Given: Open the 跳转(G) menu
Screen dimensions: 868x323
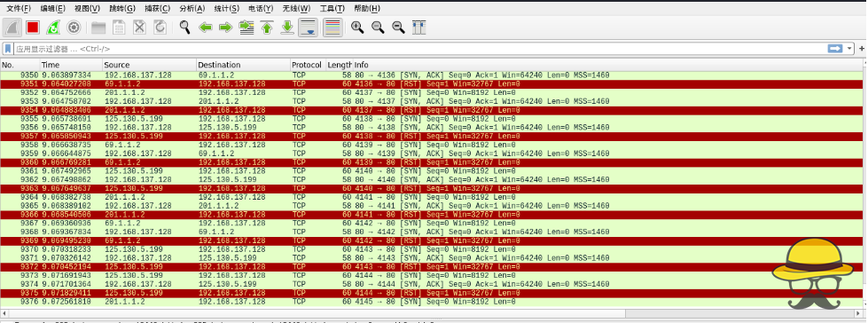Looking at the screenshot, I should [122, 8].
